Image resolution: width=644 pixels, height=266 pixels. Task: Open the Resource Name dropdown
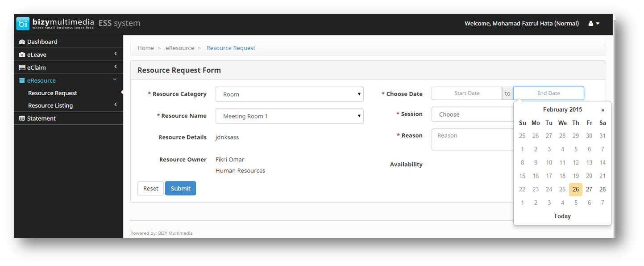(289, 116)
